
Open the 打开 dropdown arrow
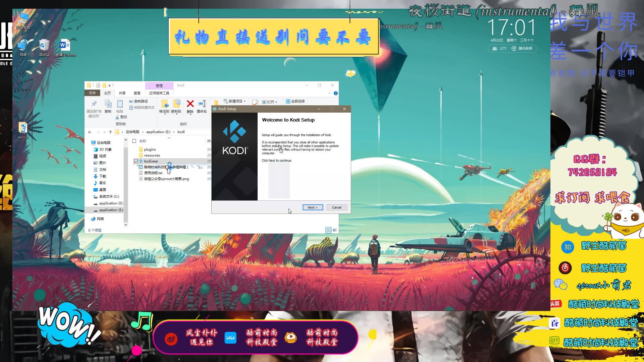[x=276, y=102]
